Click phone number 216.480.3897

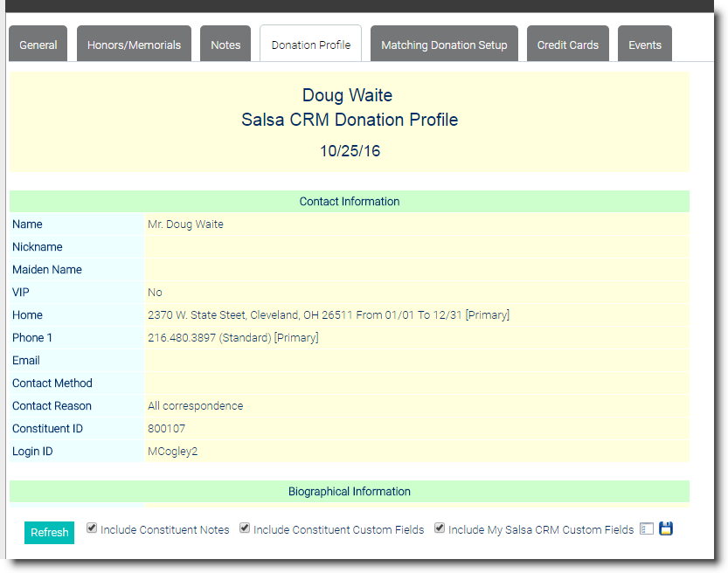(233, 338)
